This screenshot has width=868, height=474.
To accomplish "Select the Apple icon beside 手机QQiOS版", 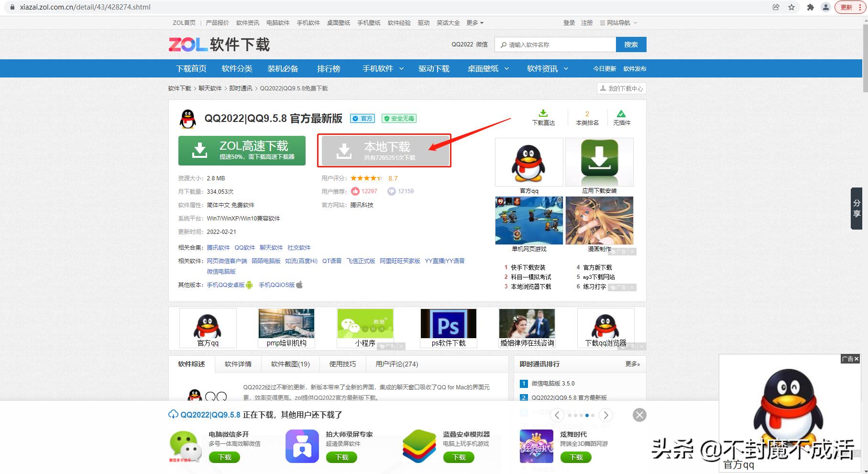I will [x=299, y=285].
